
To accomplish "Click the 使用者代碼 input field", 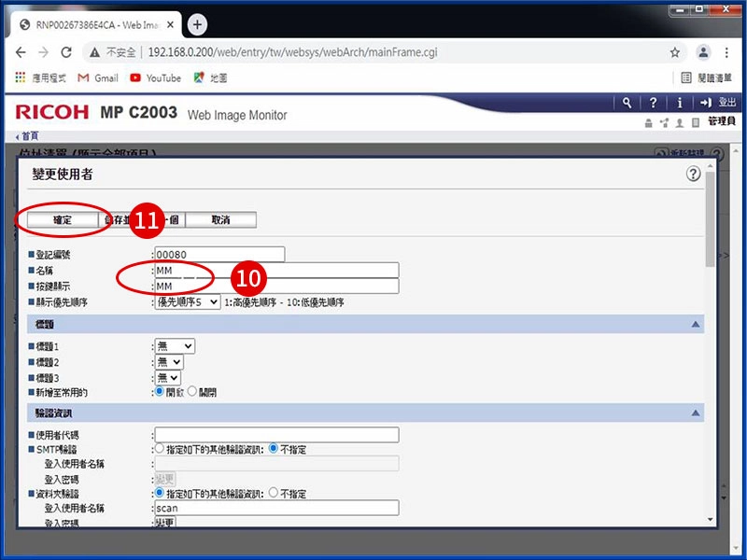I will coord(276,434).
